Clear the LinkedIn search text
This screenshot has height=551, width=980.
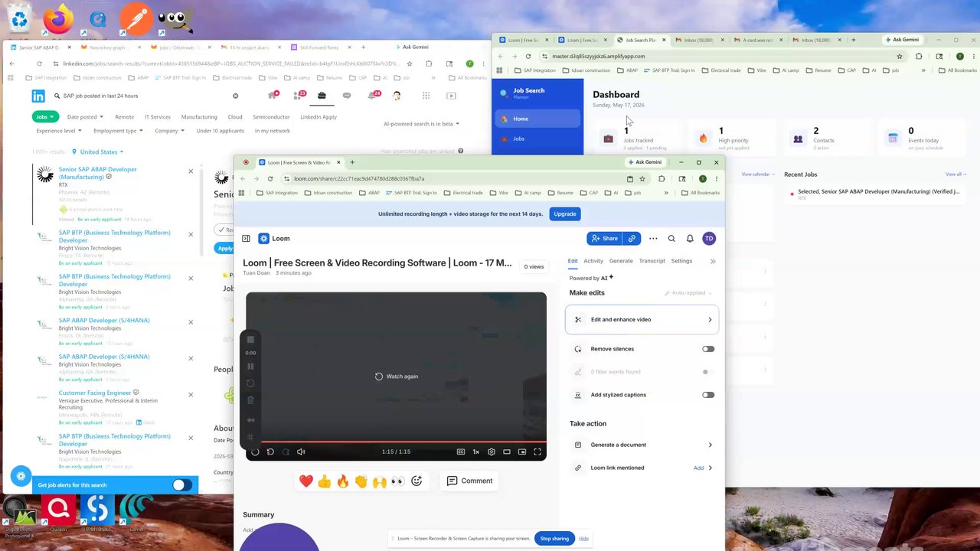coord(235,96)
